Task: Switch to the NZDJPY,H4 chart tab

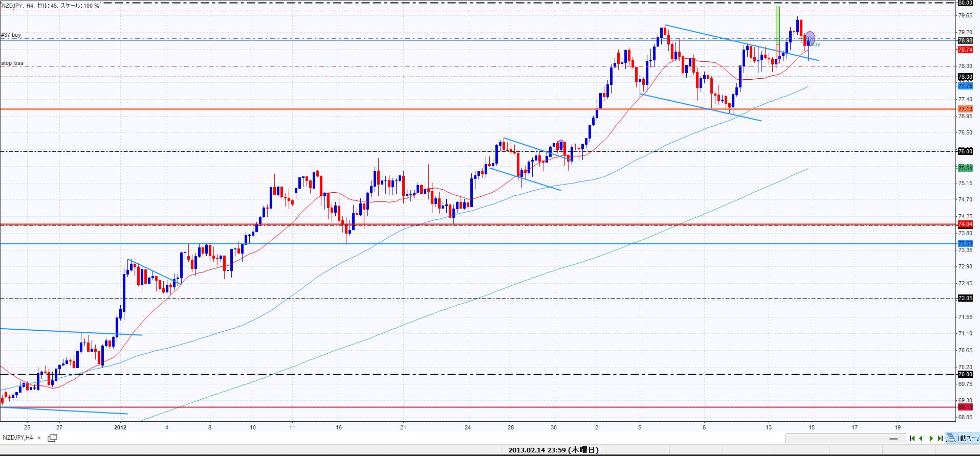Action: pos(18,438)
